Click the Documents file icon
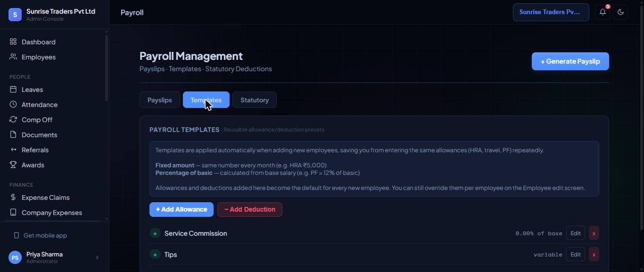The image size is (644, 272). tap(13, 135)
